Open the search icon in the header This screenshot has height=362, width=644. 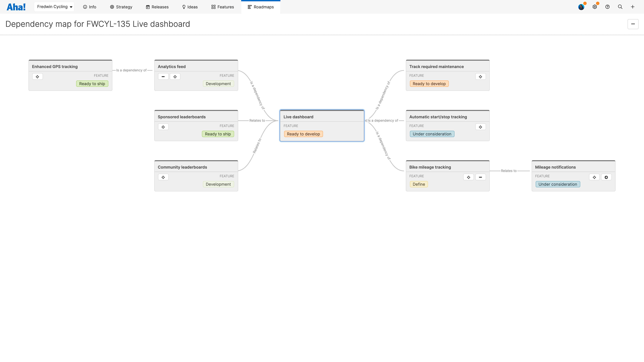pos(620,7)
